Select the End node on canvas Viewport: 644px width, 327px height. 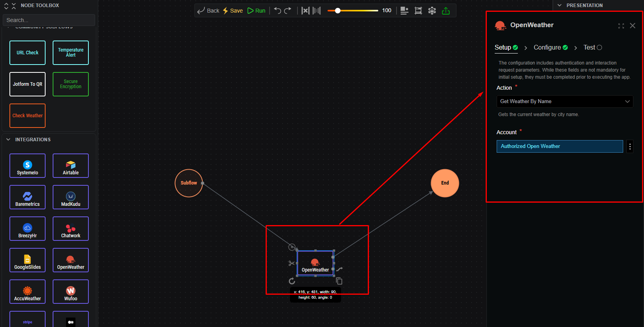[445, 183]
